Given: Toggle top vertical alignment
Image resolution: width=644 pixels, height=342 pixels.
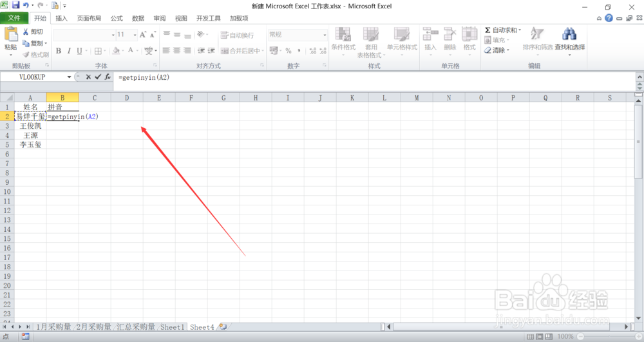Looking at the screenshot, I should [166, 34].
